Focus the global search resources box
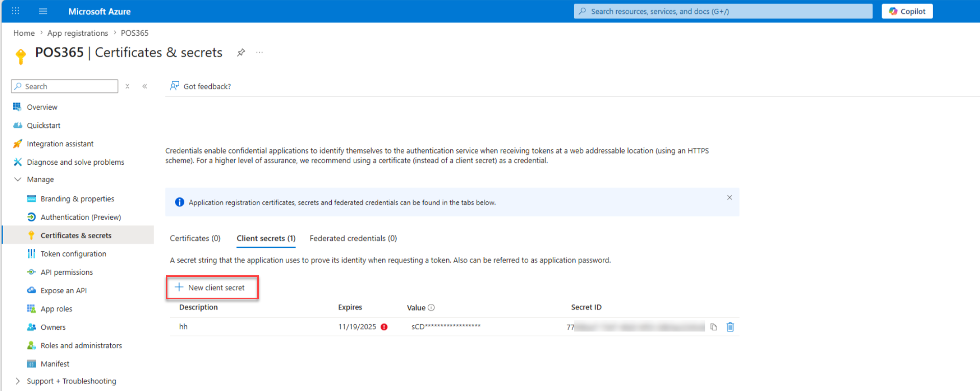This screenshot has width=980, height=391. click(x=723, y=11)
